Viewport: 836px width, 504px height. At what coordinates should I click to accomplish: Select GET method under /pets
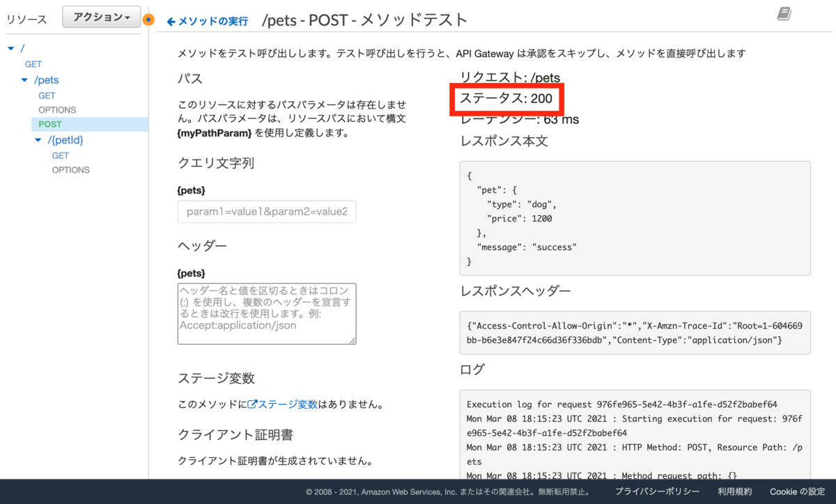point(47,95)
